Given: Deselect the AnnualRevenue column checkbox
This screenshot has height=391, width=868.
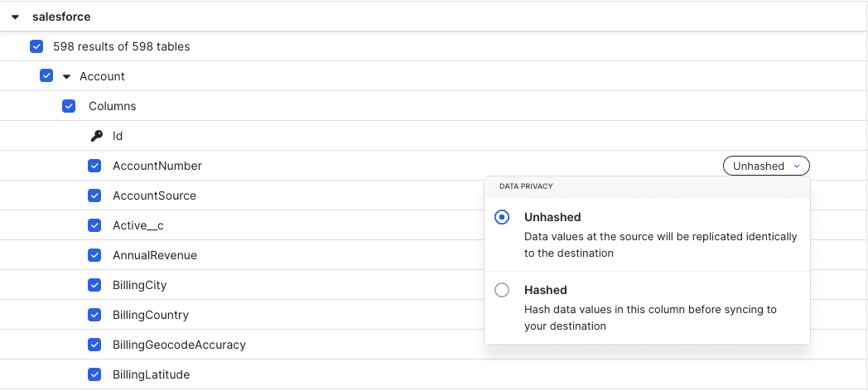Looking at the screenshot, I should [94, 255].
